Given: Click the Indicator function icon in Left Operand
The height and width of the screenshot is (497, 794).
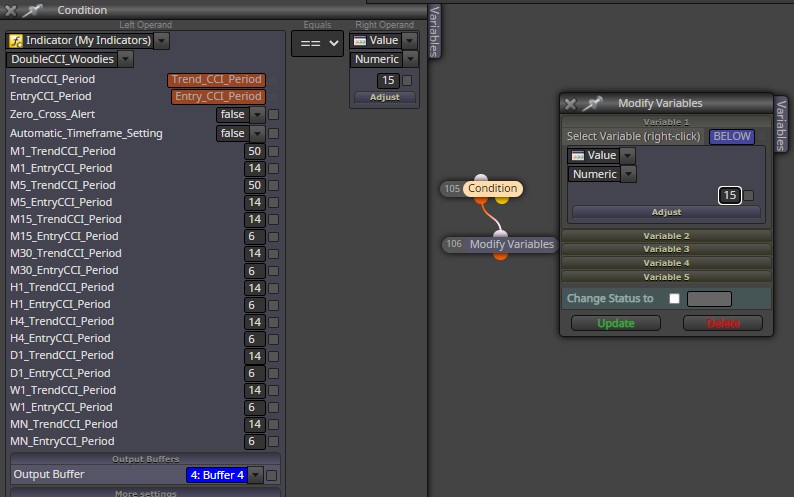Looking at the screenshot, I should (x=16, y=41).
